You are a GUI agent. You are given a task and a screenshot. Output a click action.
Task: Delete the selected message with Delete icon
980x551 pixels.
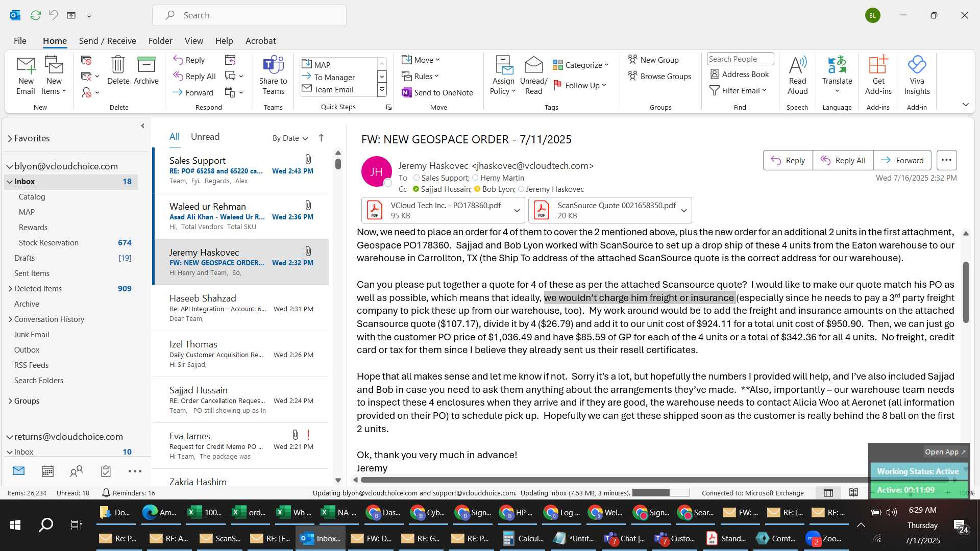118,70
